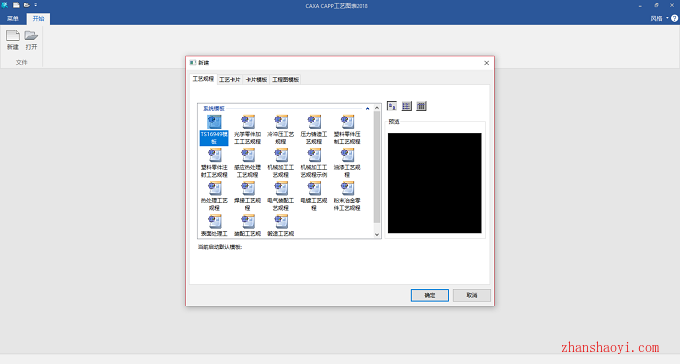Open quick access toolbar customize dropdown

pos(36,5)
